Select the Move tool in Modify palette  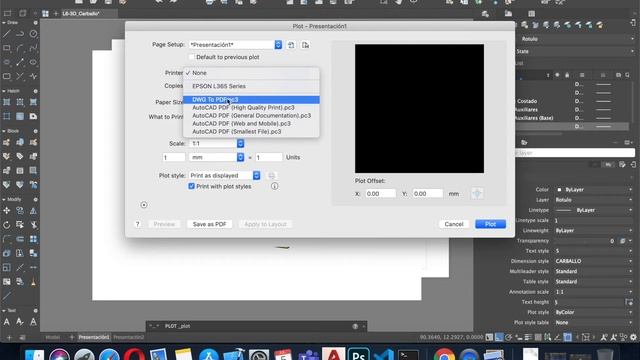coord(7,211)
